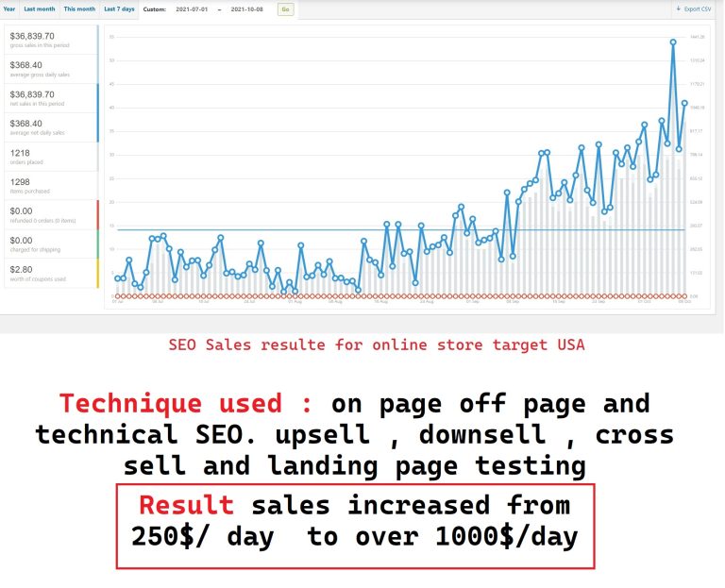Select the items purchased legend item

point(49,186)
